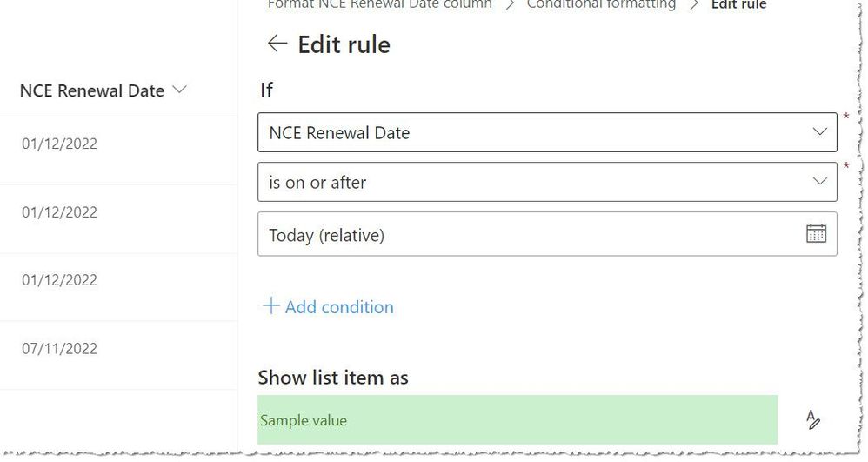Screen dimensions: 868x462
Task: Click the Edit rule panel heading
Action: (x=344, y=44)
